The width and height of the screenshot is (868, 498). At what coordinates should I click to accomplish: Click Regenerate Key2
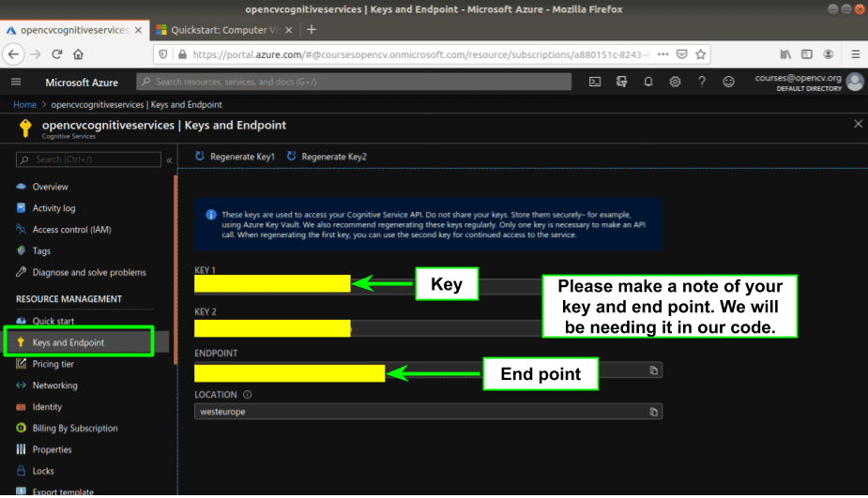[x=327, y=157]
